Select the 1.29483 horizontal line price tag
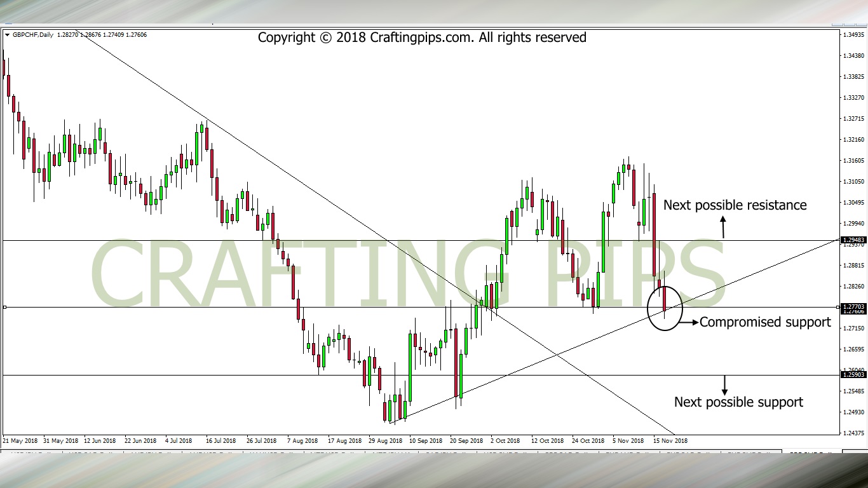The height and width of the screenshot is (488, 868). [x=853, y=240]
